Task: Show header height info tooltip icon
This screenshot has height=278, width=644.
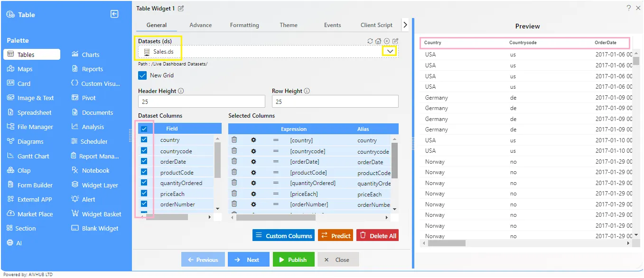Action: tap(181, 91)
